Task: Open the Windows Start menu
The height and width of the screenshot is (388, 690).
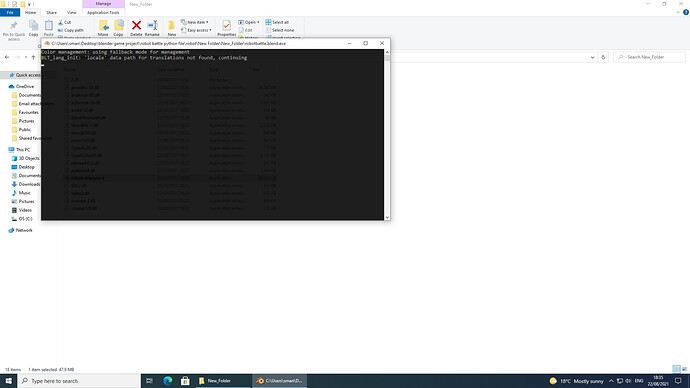Action: (8, 381)
